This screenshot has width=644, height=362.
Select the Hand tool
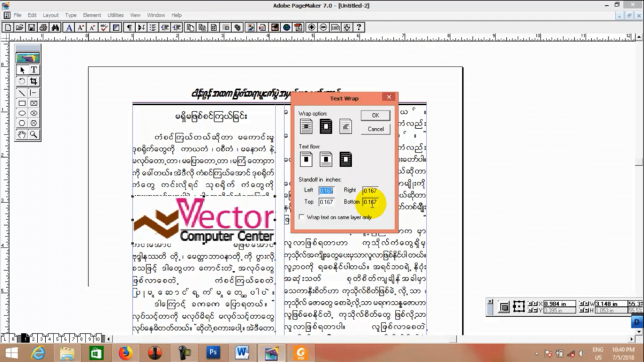pos(22,134)
